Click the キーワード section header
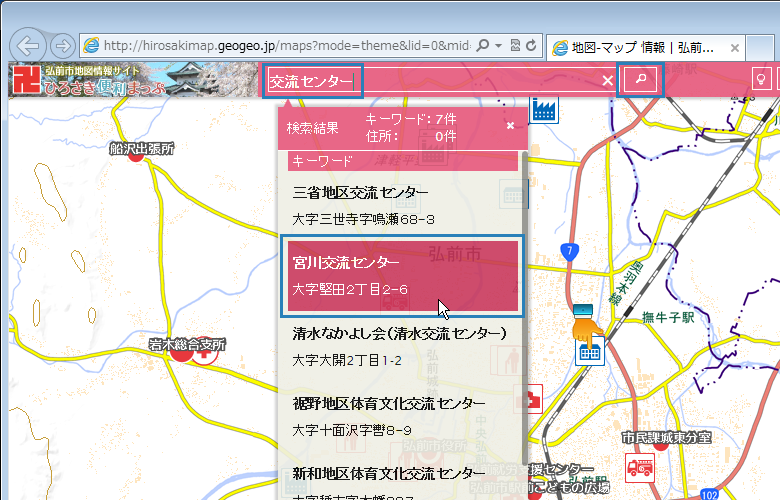 click(x=403, y=161)
